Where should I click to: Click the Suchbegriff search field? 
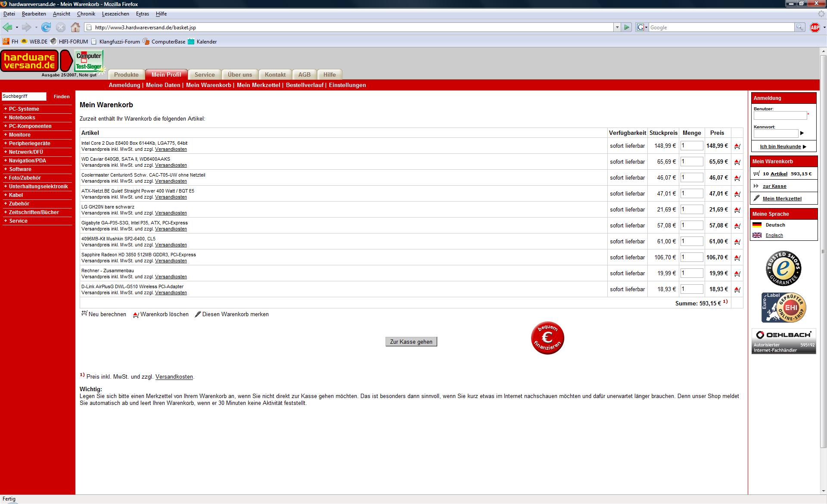tap(24, 96)
